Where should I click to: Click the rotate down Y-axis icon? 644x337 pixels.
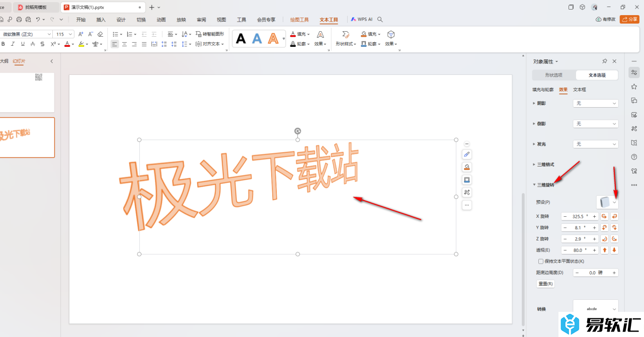pos(614,227)
